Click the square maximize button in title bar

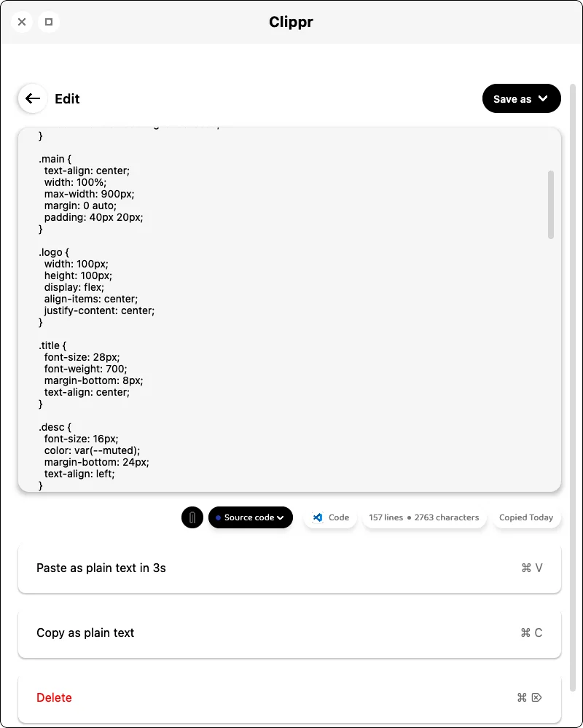[49, 22]
